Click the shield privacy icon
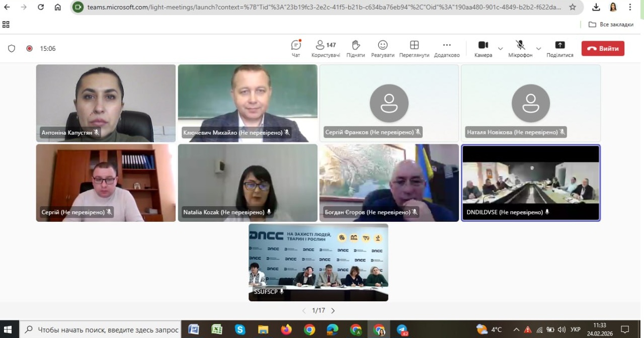This screenshot has height=338, width=644. (12, 49)
